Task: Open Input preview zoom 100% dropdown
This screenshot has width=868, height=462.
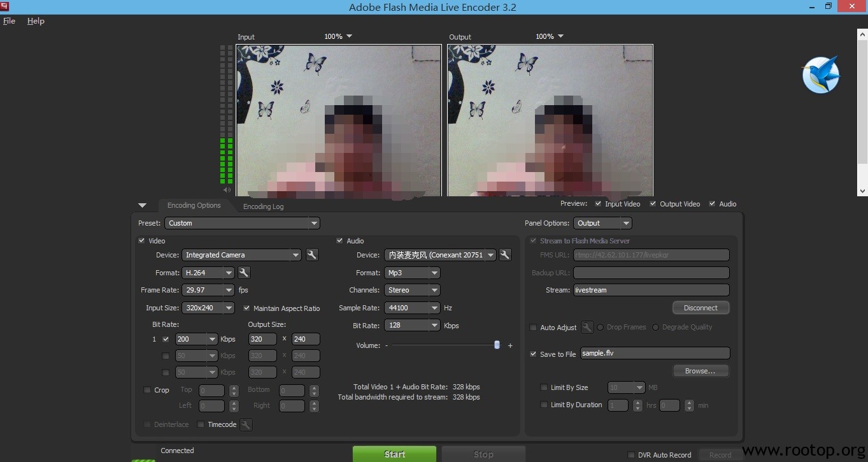Action: (338, 36)
